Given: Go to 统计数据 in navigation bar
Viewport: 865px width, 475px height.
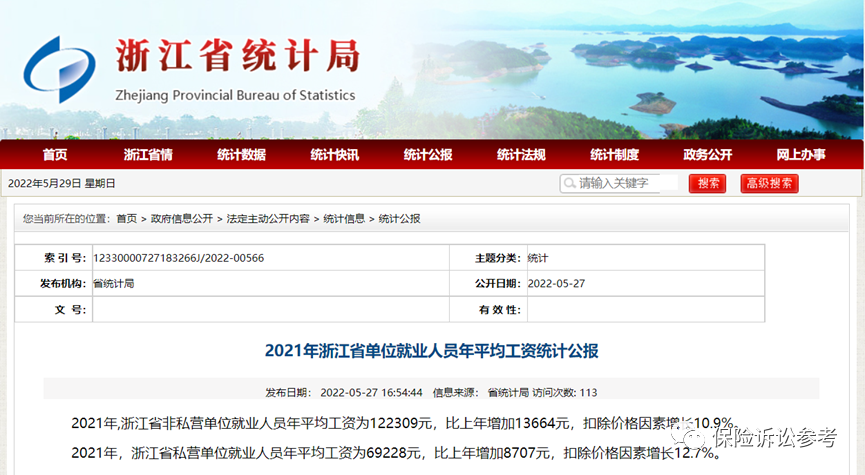Looking at the screenshot, I should pyautogui.click(x=241, y=155).
